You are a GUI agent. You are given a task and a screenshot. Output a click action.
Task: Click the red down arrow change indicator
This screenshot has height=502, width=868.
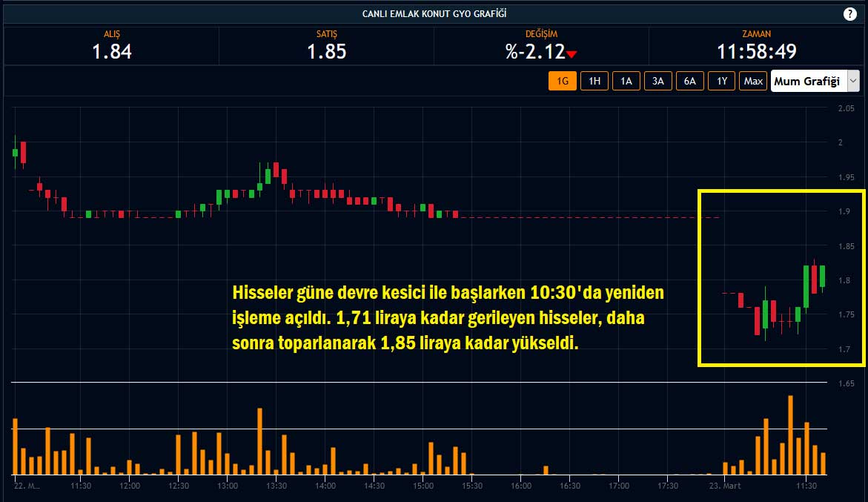(x=572, y=53)
